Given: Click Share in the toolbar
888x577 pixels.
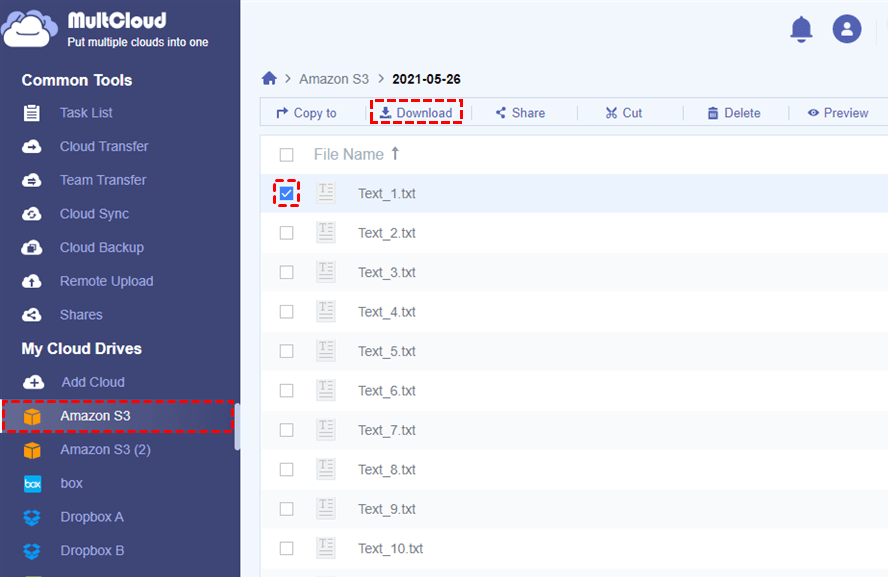Looking at the screenshot, I should (x=520, y=113).
